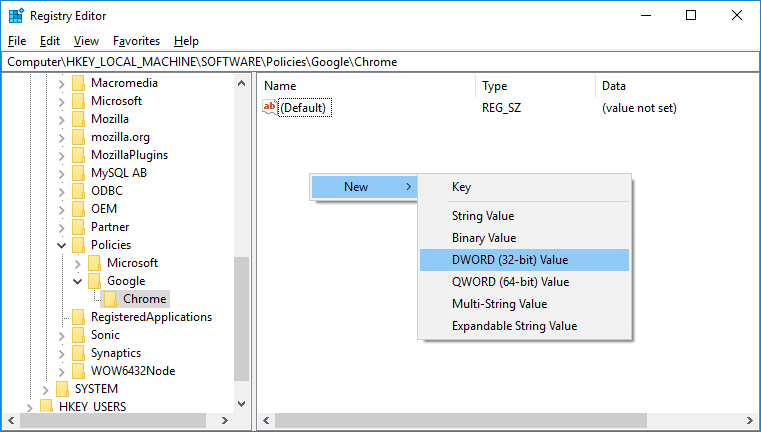
Task: Click the Type column header
Action: pyautogui.click(x=495, y=86)
